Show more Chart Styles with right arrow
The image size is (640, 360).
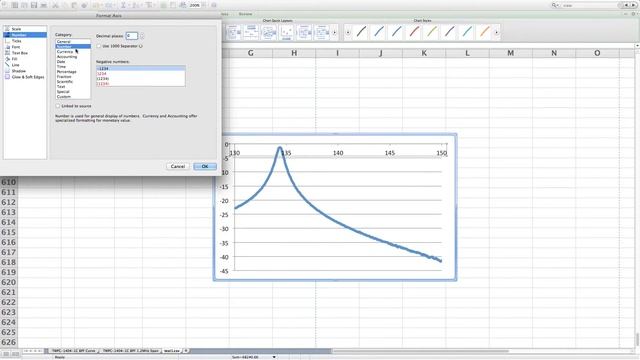(x=496, y=32)
